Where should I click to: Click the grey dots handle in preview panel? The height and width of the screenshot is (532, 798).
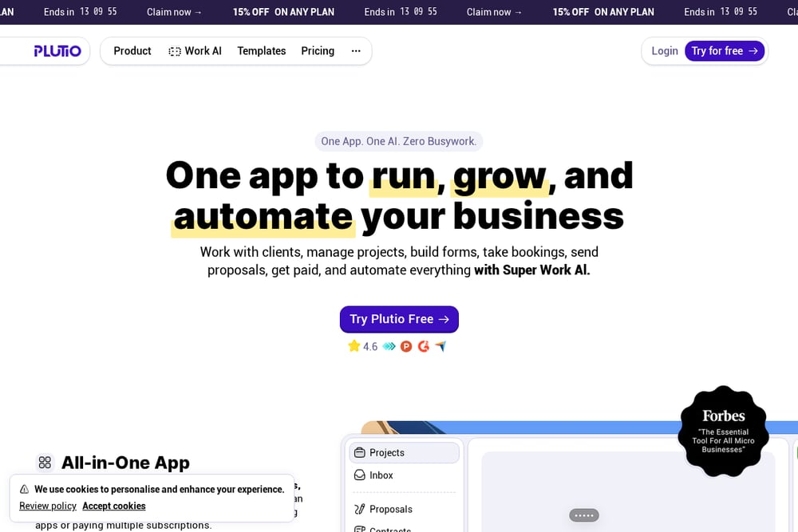coord(584,515)
